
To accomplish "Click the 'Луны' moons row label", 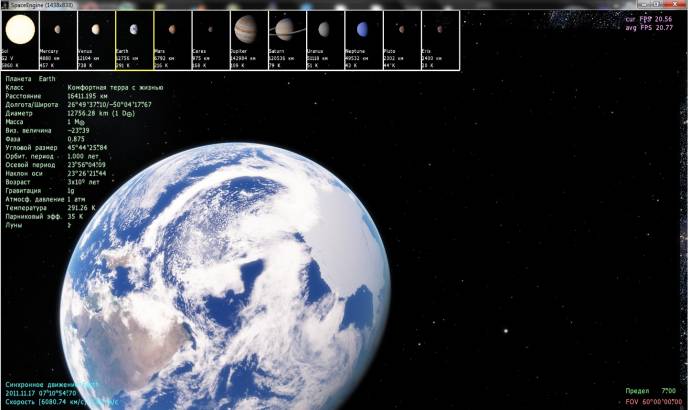I will 14,225.
